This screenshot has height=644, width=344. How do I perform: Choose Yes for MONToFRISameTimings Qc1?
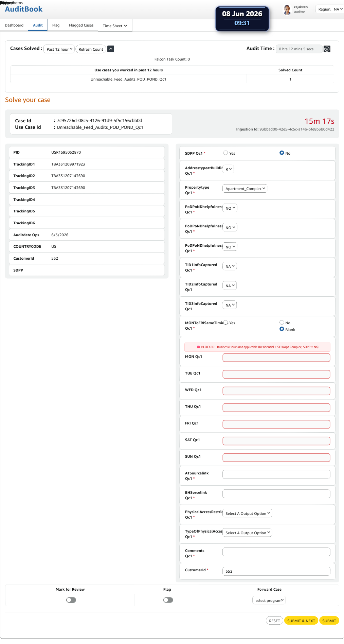225,323
